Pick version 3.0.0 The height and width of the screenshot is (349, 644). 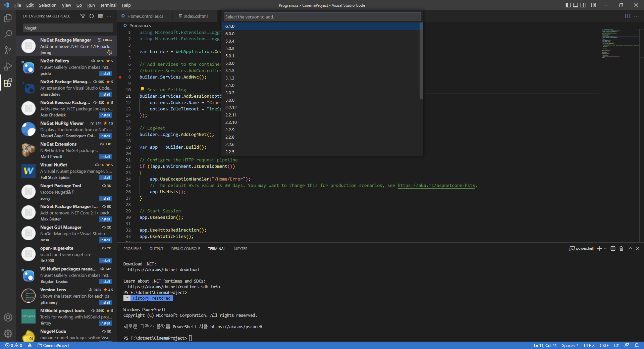[321, 100]
